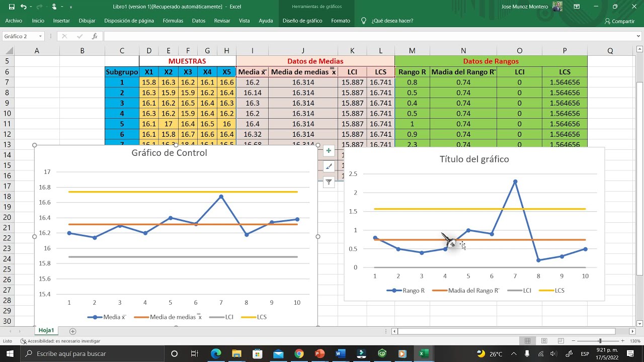644x362 pixels.
Task: Open Chart Styles paintbrush button
Action: [x=329, y=166]
